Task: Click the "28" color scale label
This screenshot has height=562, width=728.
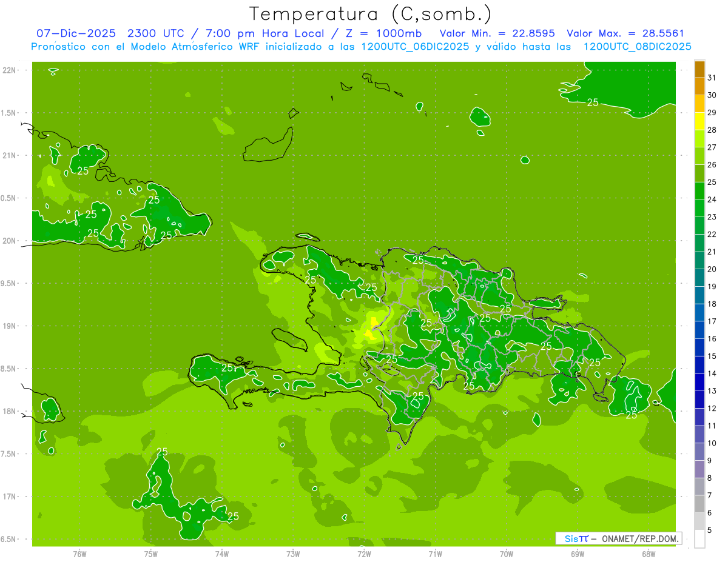Action: (x=712, y=130)
